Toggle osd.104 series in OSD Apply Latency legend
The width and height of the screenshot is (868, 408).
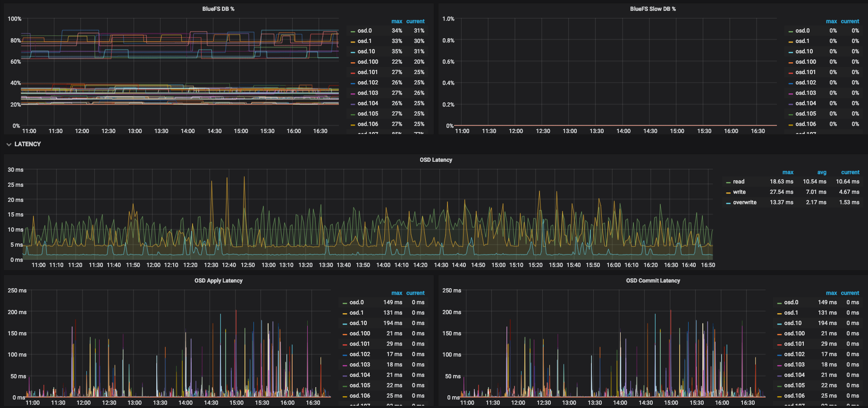[360, 375]
